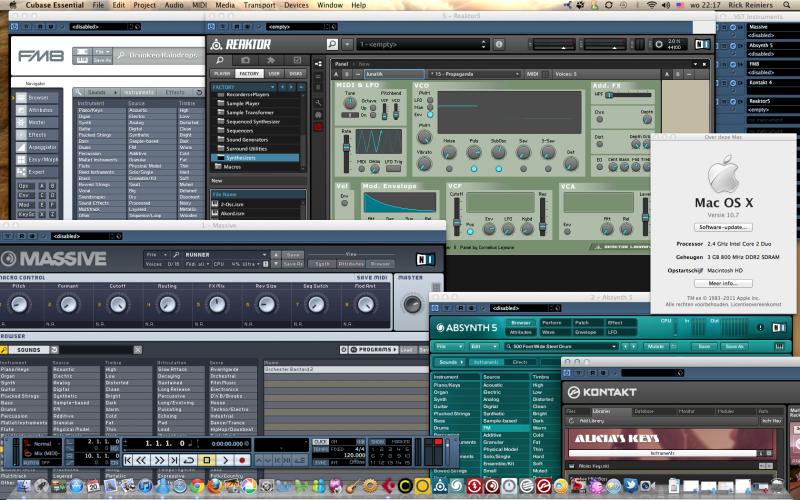Click Software-update button in About This Mac

coord(723,227)
